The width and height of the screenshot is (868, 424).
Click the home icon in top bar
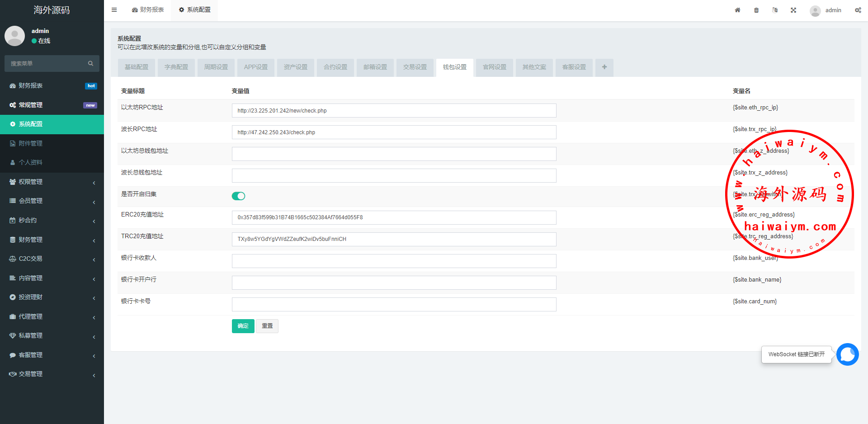click(737, 10)
